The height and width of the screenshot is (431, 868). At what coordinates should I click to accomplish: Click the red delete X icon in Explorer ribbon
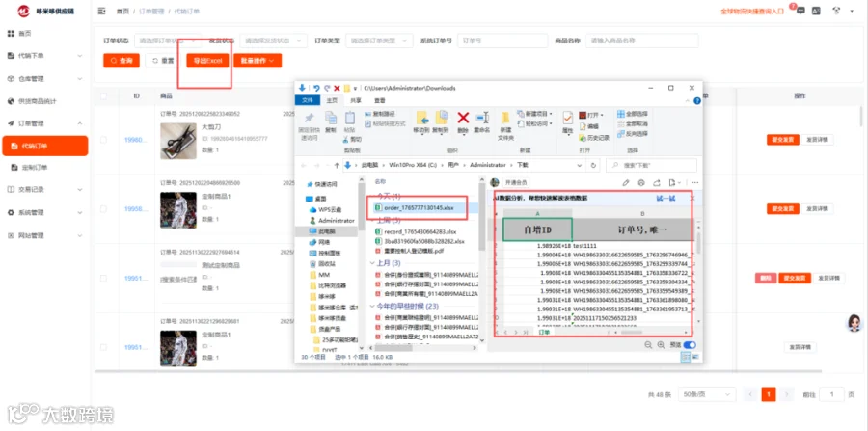pos(463,118)
